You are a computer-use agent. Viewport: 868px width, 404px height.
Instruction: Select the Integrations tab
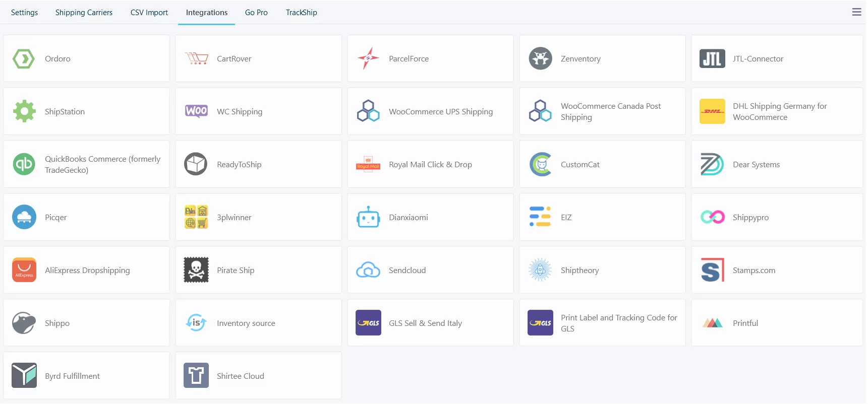coord(206,12)
